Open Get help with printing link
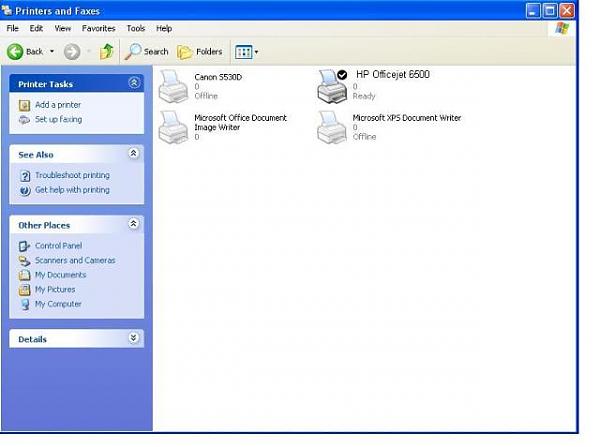This screenshot has height=447, width=600. click(72, 190)
